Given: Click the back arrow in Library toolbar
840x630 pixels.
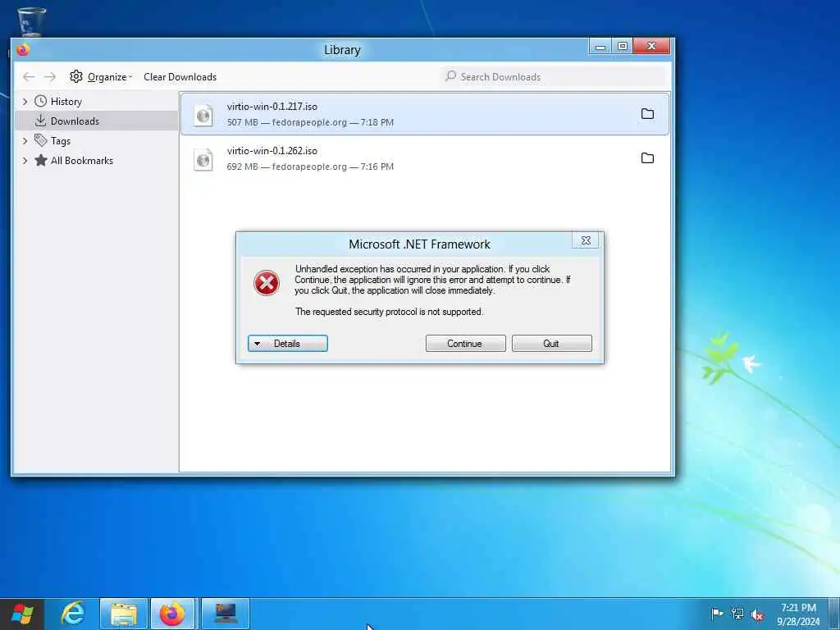Looking at the screenshot, I should [29, 77].
